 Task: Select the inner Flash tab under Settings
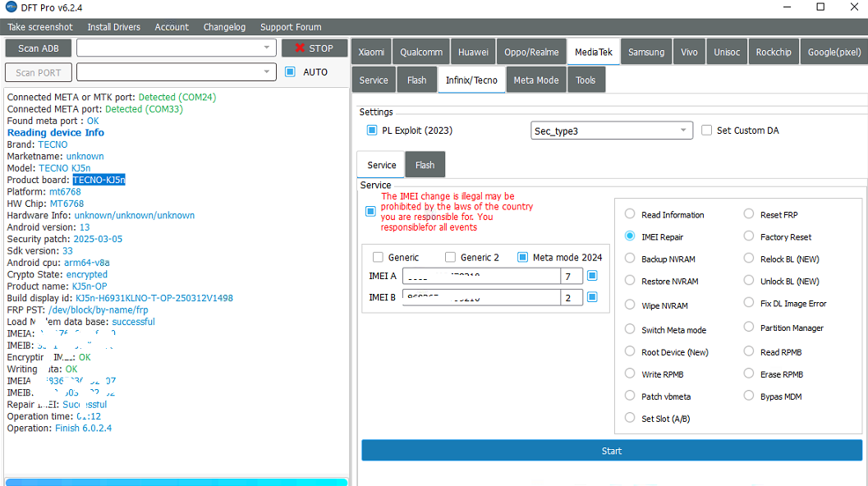[425, 165]
